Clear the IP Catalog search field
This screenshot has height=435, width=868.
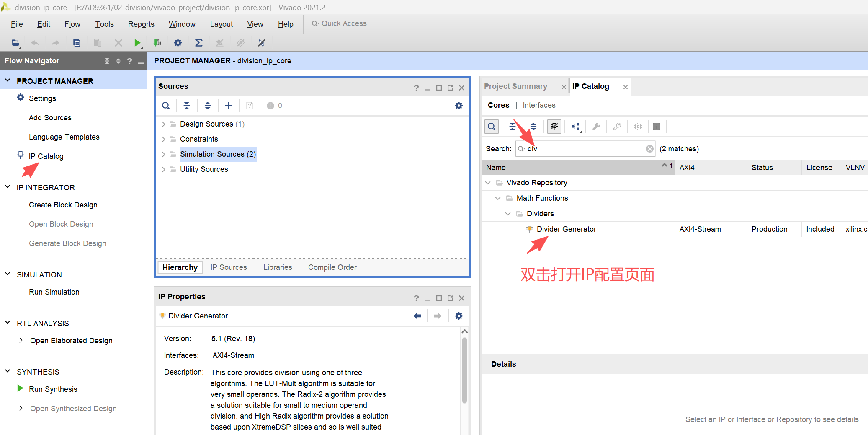650,149
